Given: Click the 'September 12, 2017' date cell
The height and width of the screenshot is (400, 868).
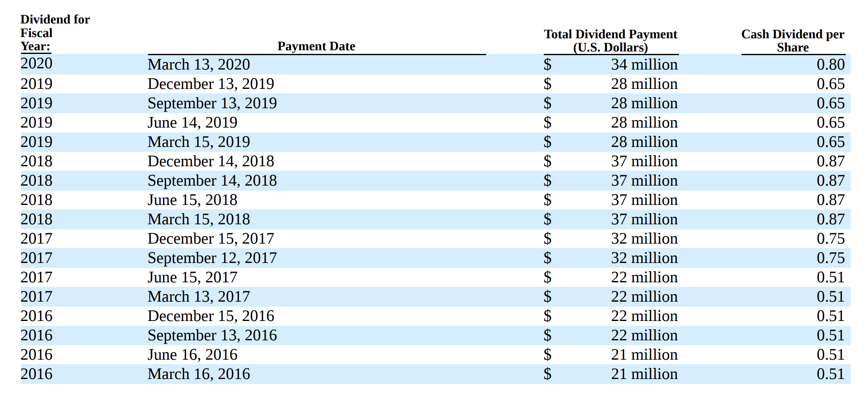Looking at the screenshot, I should 212,258.
